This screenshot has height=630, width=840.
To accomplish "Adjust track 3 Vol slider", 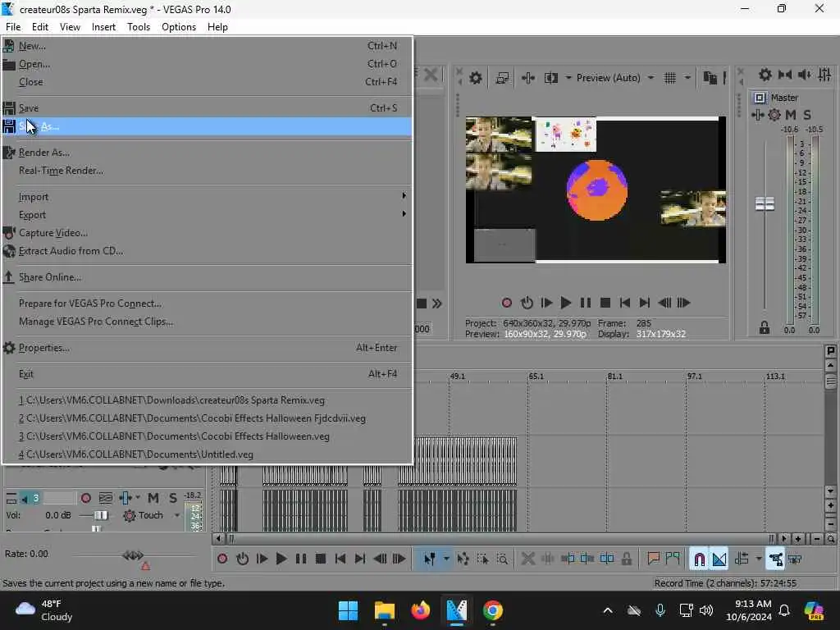I will point(101,515).
